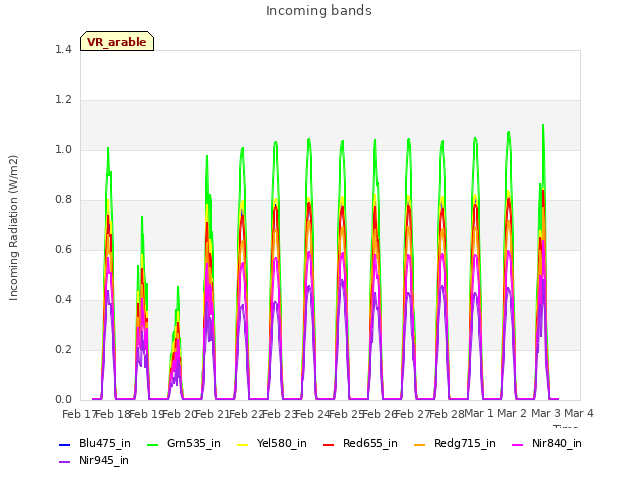640x480 pixels.
Task: Click the orange Redg715_in legend swatch
Action: pyautogui.click(x=420, y=444)
